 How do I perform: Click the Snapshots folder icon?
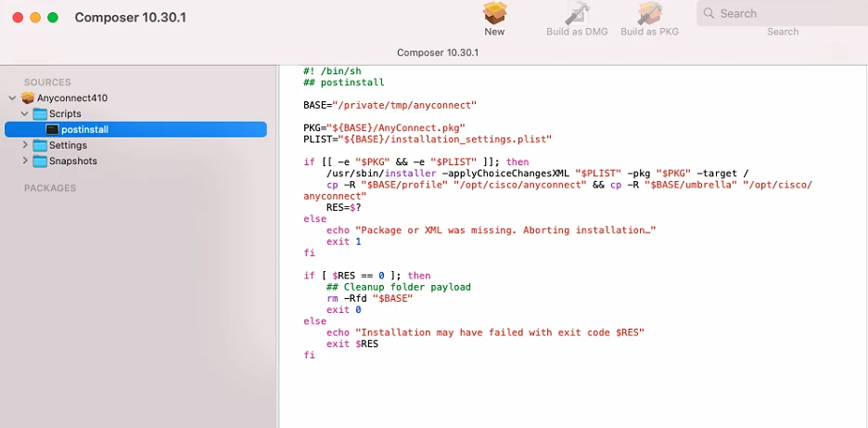pyautogui.click(x=40, y=162)
